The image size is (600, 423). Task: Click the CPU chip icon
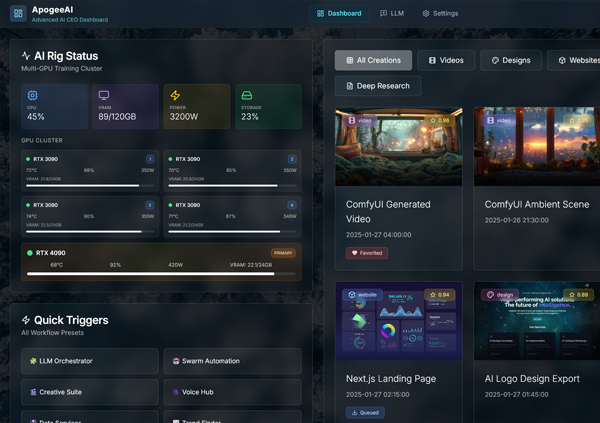(x=33, y=96)
